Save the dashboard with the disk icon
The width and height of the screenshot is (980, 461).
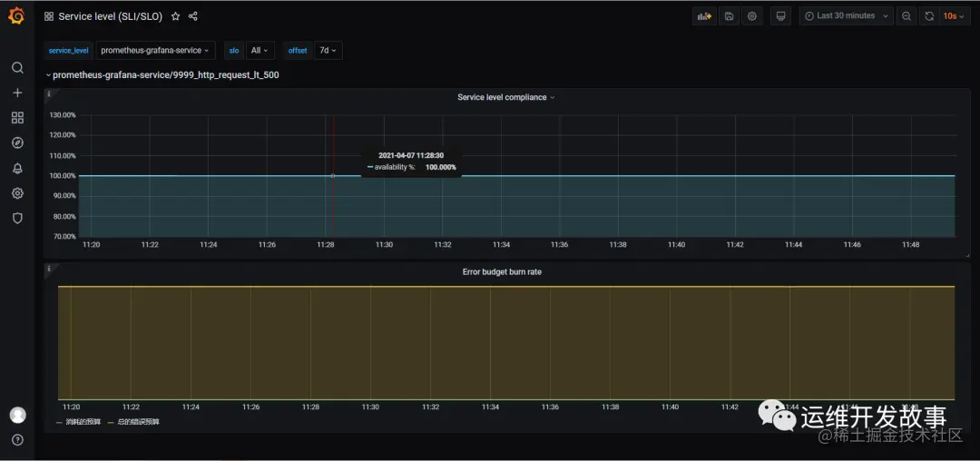(x=729, y=16)
